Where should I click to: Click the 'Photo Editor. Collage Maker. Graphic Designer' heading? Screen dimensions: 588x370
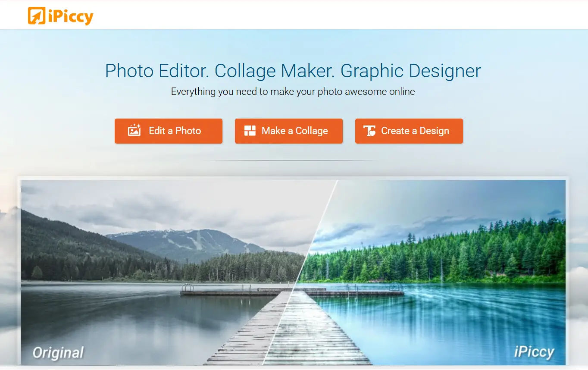pyautogui.click(x=293, y=71)
